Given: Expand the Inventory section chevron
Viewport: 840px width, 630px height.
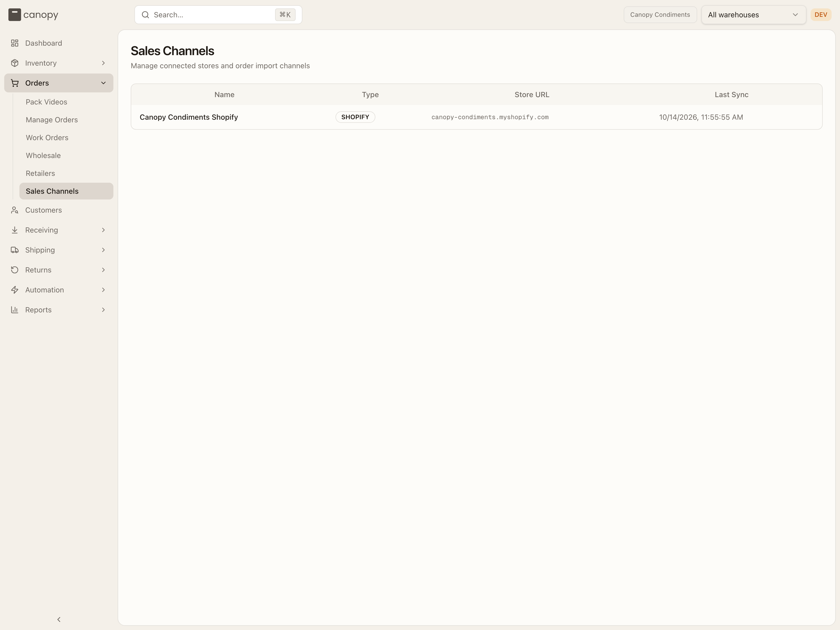Looking at the screenshot, I should click(x=103, y=63).
